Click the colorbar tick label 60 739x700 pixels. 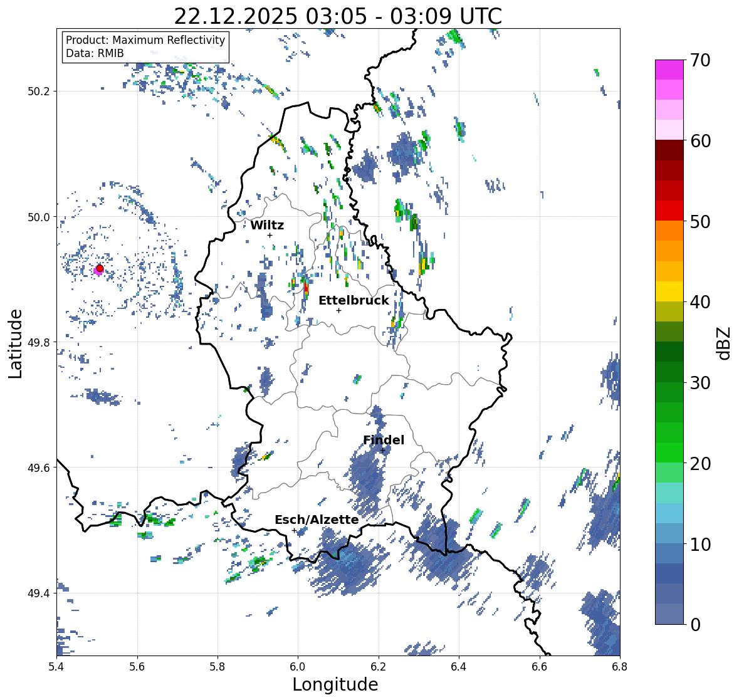pos(700,141)
